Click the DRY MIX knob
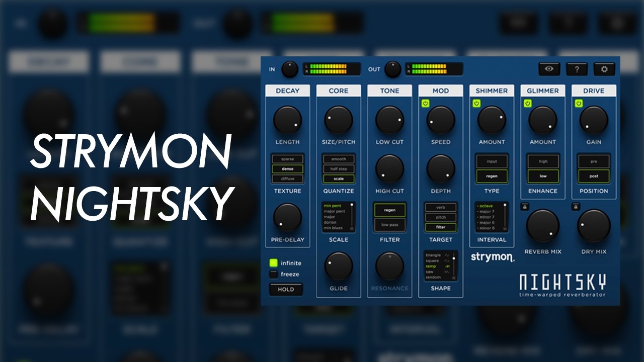 tap(594, 226)
